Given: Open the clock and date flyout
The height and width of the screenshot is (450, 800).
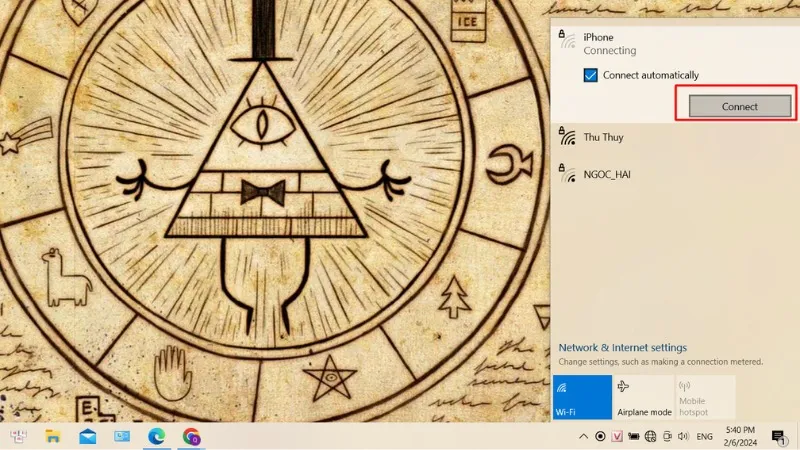Looking at the screenshot, I should click(x=740, y=437).
